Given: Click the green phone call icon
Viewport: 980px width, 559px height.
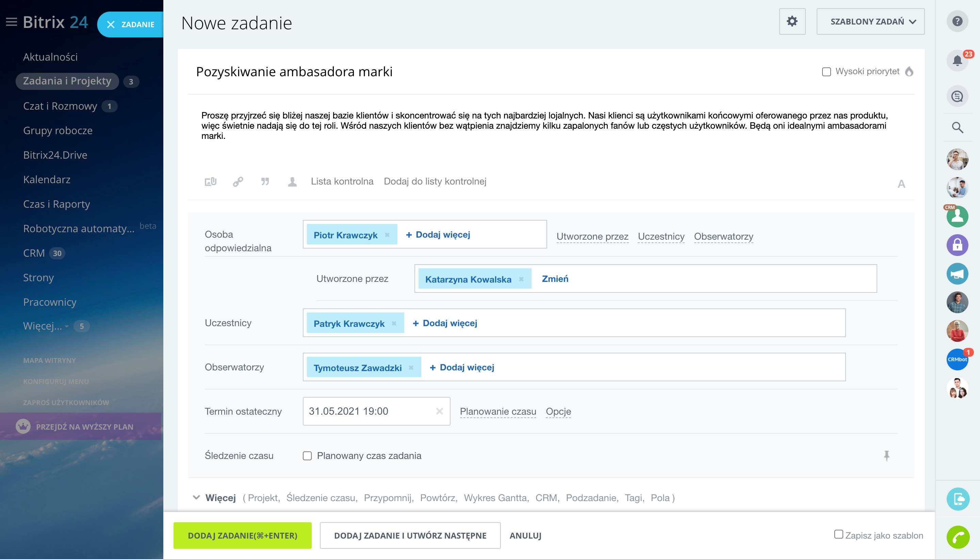Looking at the screenshot, I should pos(958,537).
